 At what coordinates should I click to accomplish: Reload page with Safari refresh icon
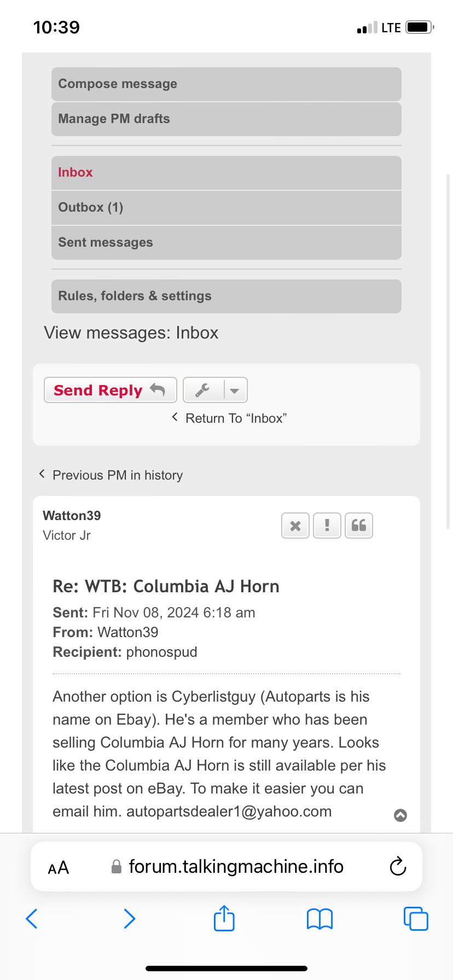point(398,867)
